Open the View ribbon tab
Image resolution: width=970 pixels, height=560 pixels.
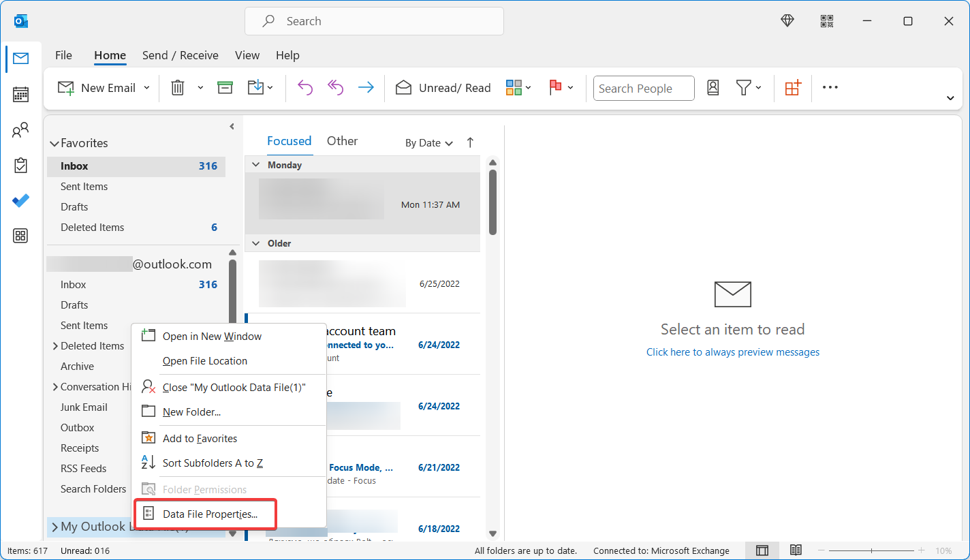coord(247,55)
